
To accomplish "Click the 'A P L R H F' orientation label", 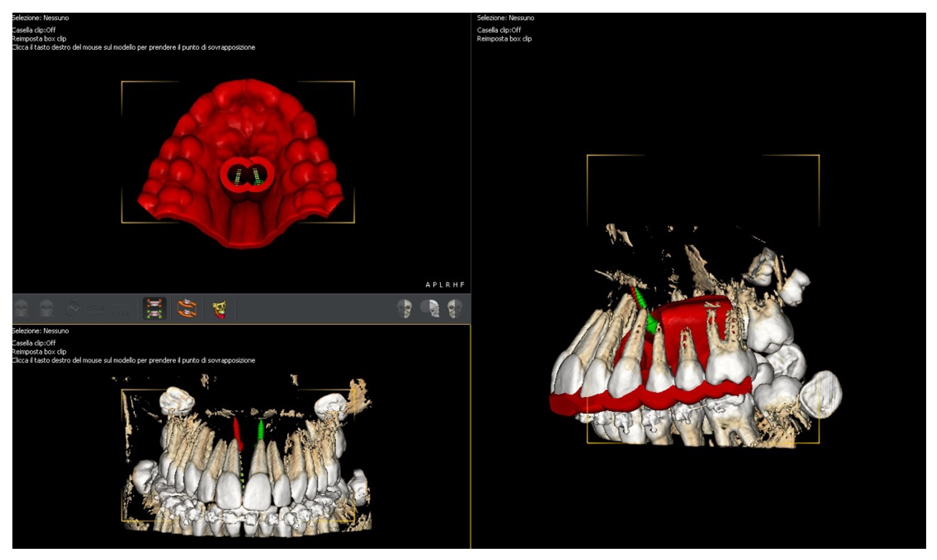I will [x=445, y=285].
